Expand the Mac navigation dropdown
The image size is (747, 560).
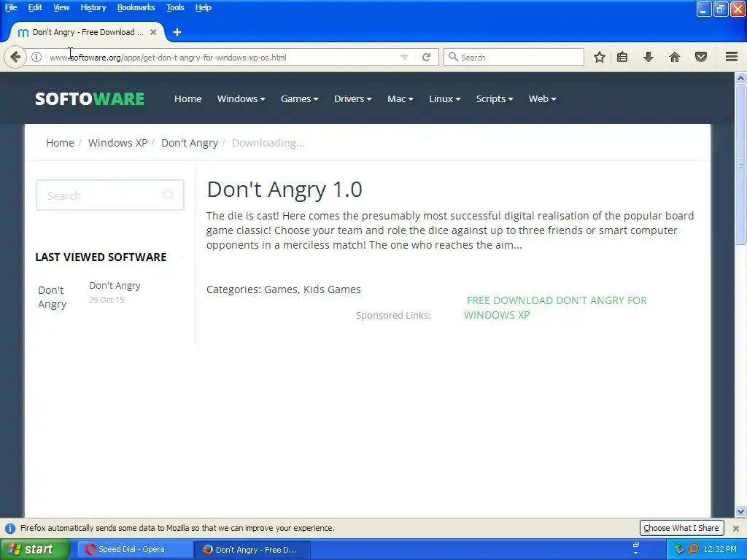click(x=400, y=98)
